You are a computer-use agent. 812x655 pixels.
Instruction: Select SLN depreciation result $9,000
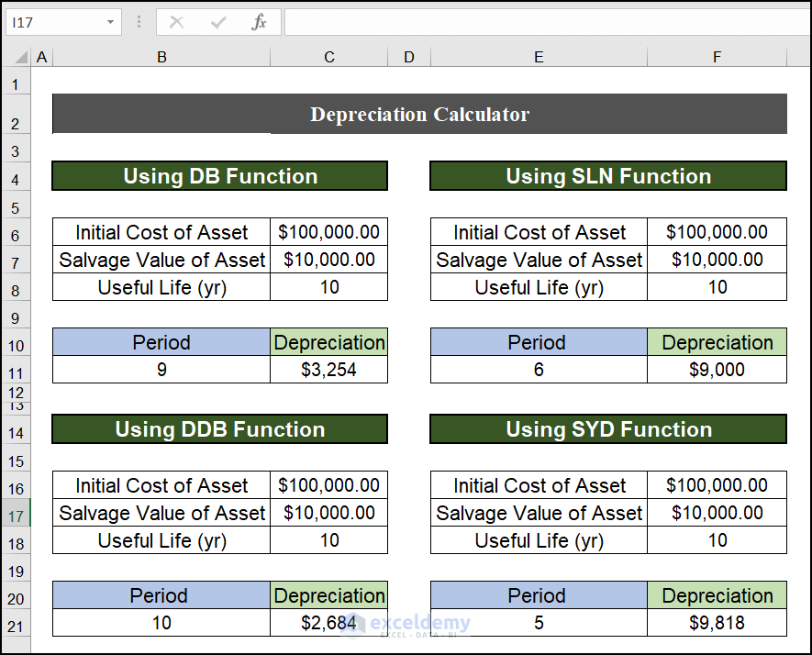point(717,369)
